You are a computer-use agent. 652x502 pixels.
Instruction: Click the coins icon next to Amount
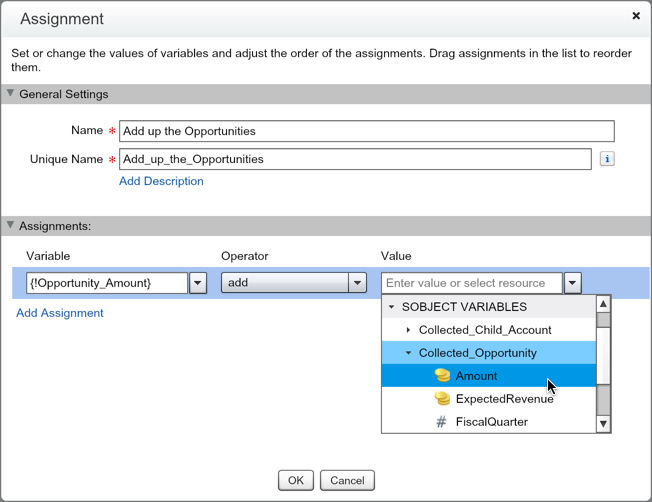(x=442, y=376)
